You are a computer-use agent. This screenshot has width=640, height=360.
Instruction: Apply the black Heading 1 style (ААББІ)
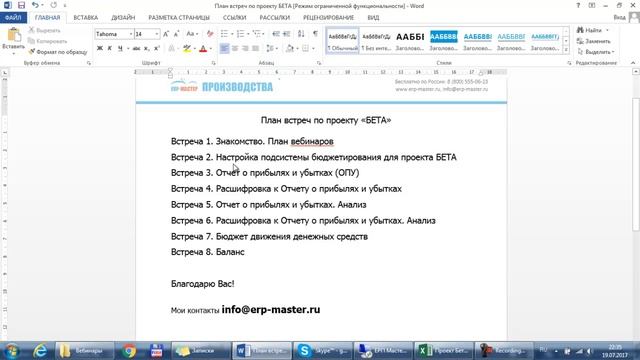410,41
